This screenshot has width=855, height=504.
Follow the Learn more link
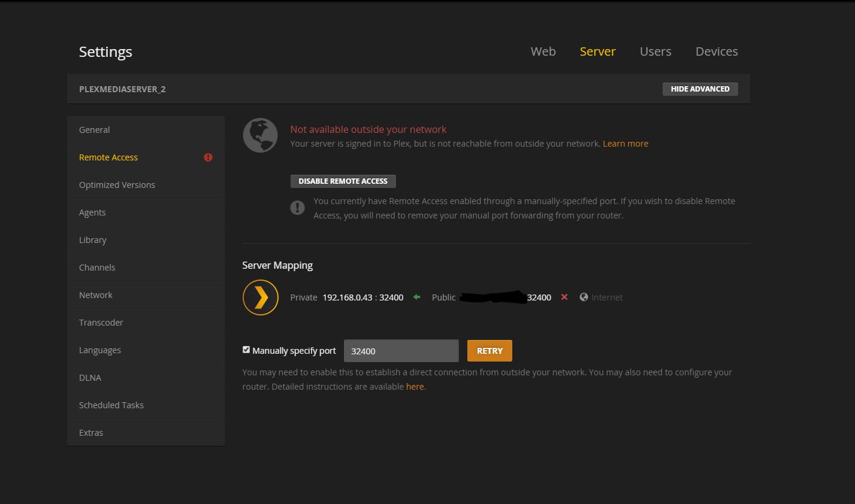[626, 144]
